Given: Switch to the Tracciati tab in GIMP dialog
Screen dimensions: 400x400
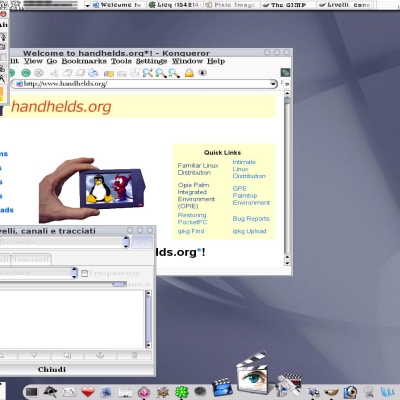Looking at the screenshot, I should pyautogui.click(x=31, y=259).
